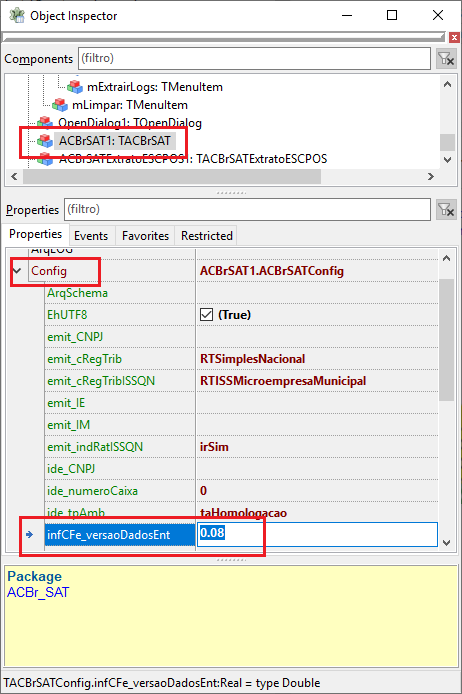Collapse the Config property group
Screen dimensions: 462x694
pyautogui.click(x=17, y=270)
